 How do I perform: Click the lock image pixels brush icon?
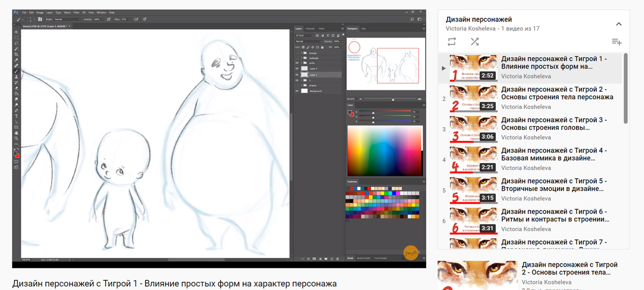tap(308, 47)
